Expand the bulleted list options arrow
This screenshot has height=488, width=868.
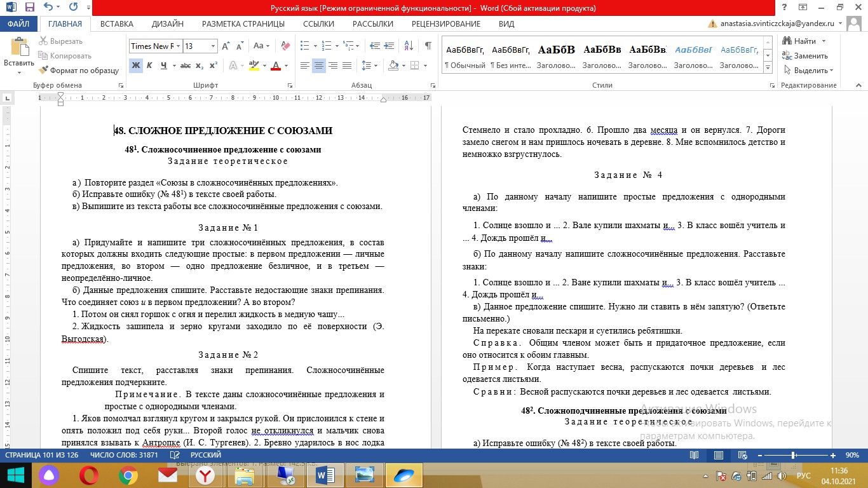(x=315, y=46)
